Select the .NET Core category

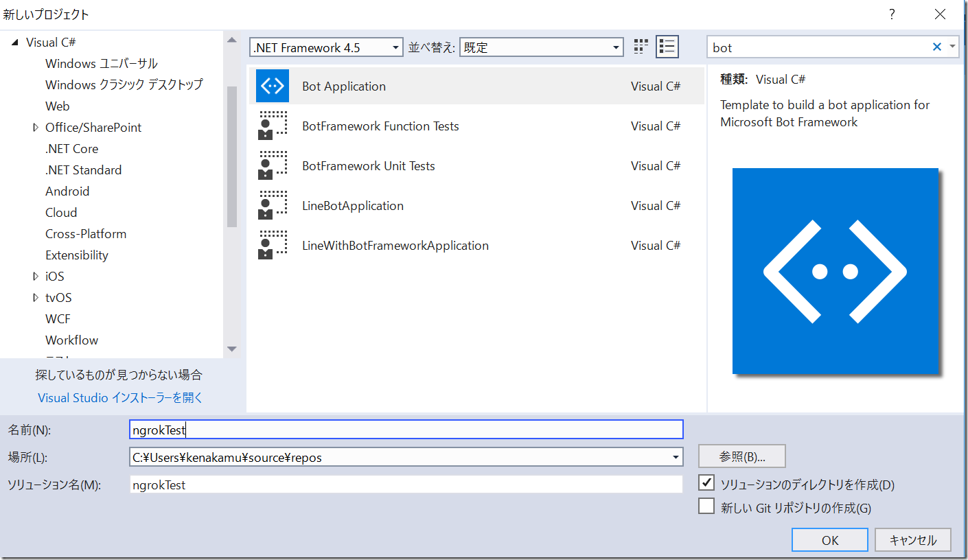pyautogui.click(x=71, y=149)
